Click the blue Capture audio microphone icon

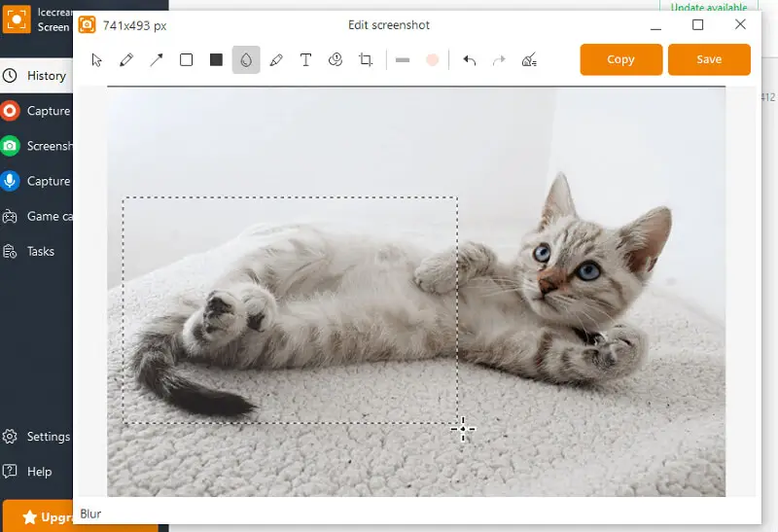(x=10, y=181)
